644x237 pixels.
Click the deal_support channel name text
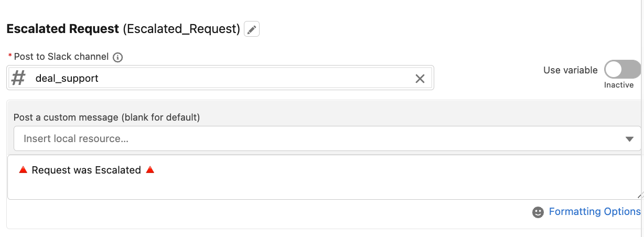point(67,78)
